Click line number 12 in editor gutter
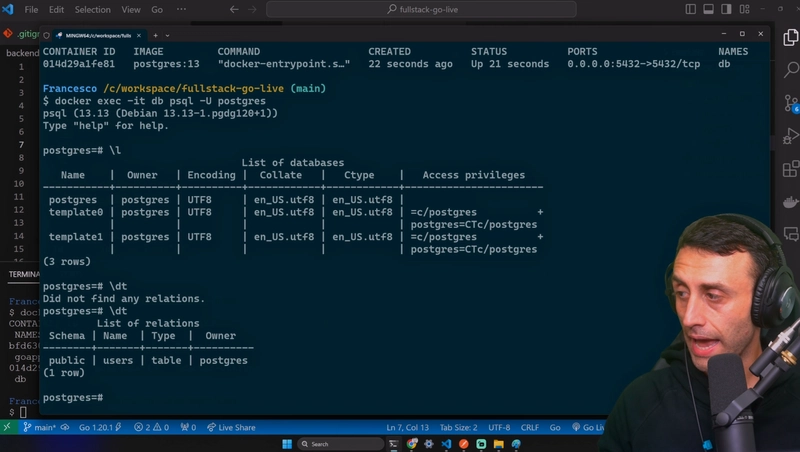 [x=19, y=210]
